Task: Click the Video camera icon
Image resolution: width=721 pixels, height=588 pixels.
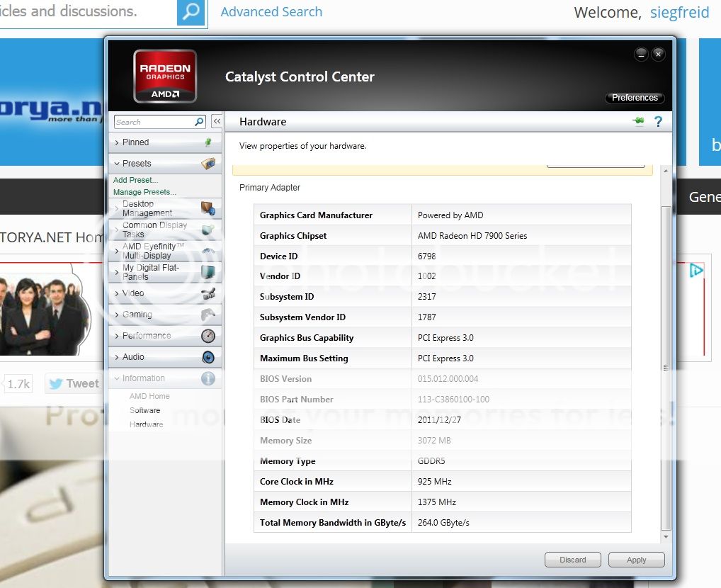Action: [208, 293]
